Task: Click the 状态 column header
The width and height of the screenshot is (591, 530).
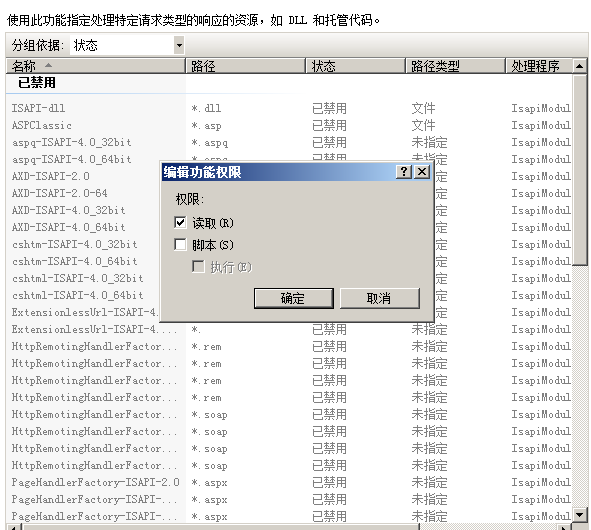Action: (x=355, y=66)
